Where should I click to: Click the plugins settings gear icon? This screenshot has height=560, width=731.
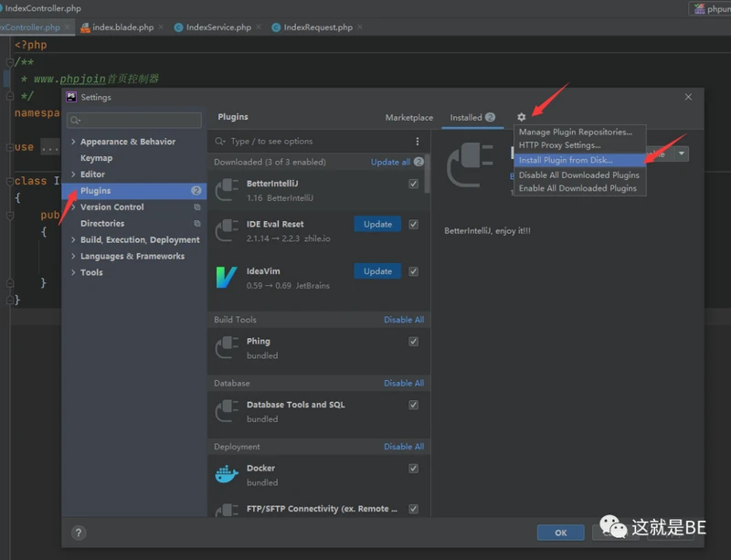522,118
